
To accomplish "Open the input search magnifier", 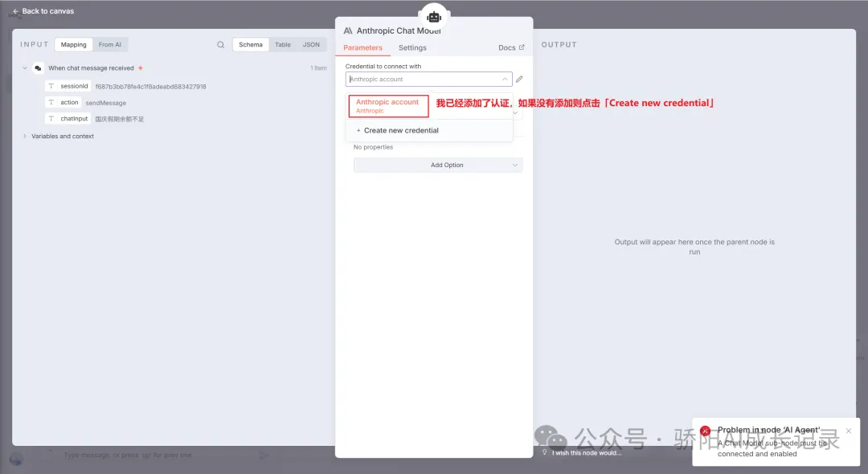I will tap(220, 45).
